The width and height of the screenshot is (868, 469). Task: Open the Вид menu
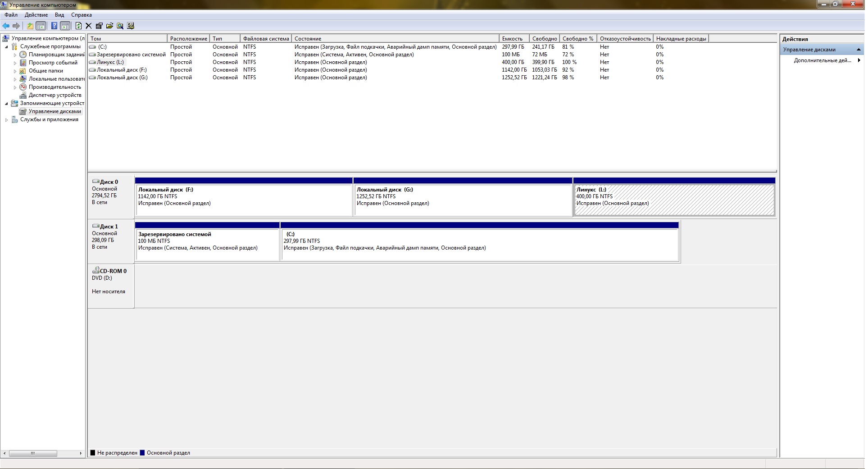click(x=59, y=15)
